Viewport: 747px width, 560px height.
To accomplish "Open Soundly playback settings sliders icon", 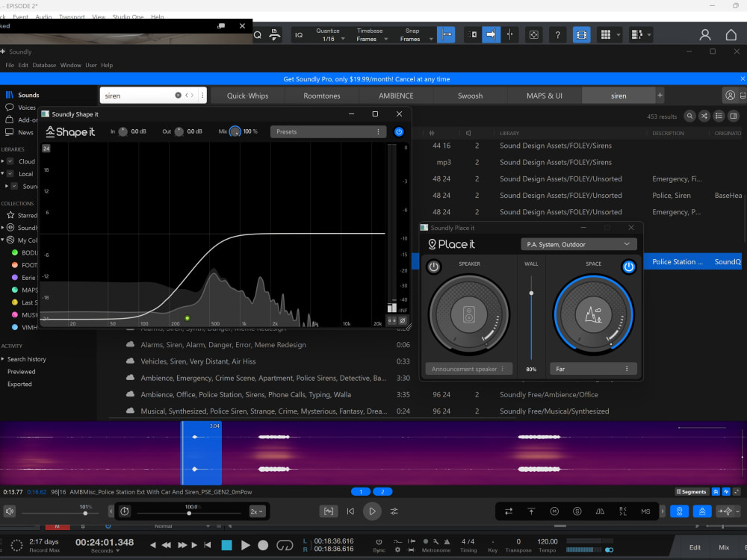I will 394,511.
